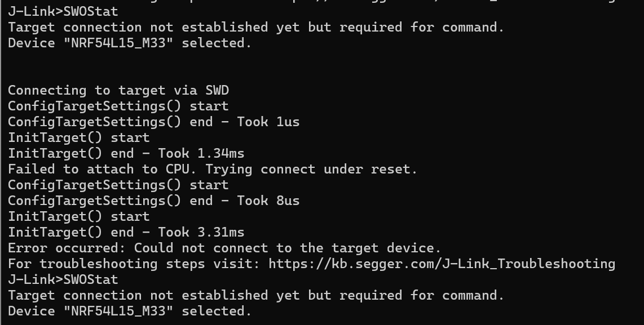Screen dimensions: 644x325
Task: Click the upper "Target connection not established" line
Action: (255, 27)
